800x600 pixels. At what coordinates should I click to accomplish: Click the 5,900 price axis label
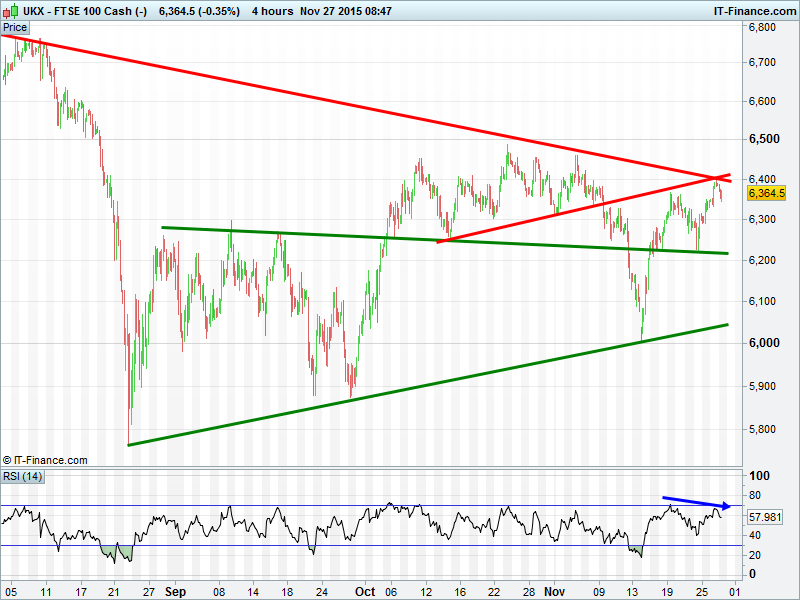pyautogui.click(x=762, y=386)
